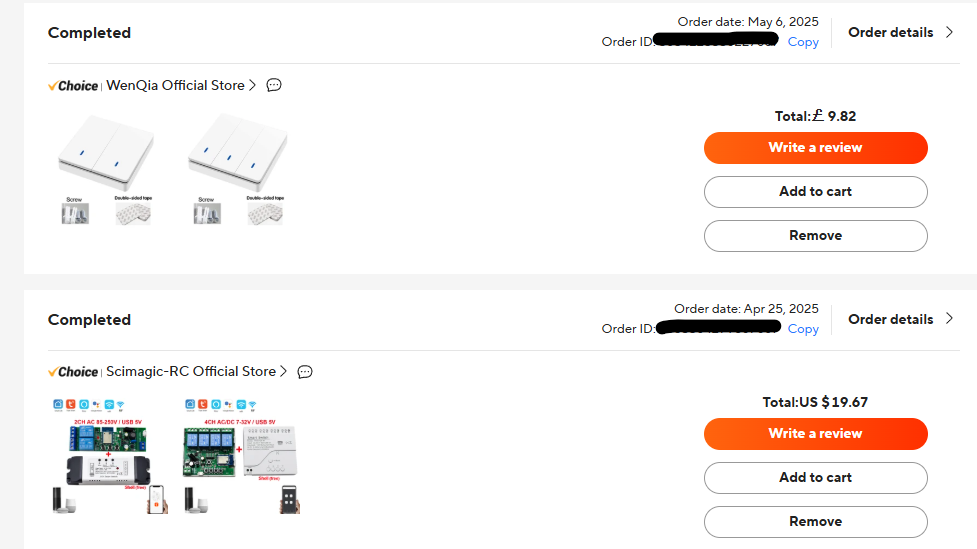
Task: Open the two-button wall switch thumbnail
Action: pyautogui.click(x=106, y=168)
